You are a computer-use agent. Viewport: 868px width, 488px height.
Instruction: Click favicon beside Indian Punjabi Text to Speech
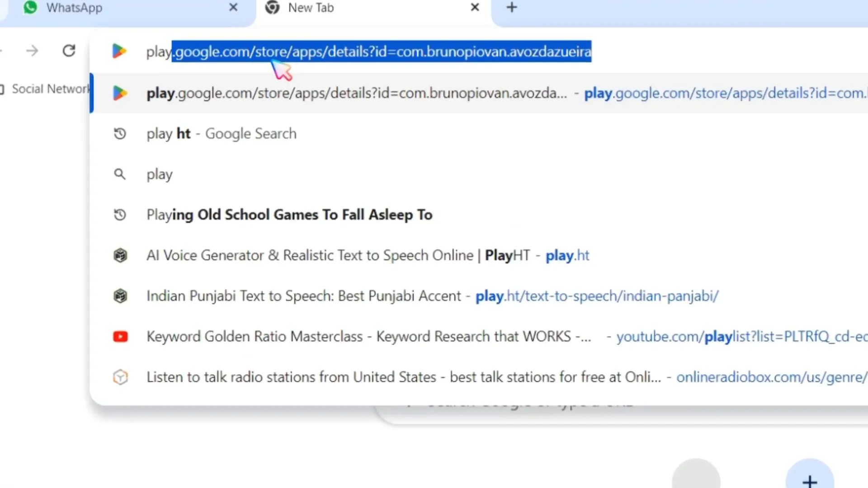(x=120, y=296)
